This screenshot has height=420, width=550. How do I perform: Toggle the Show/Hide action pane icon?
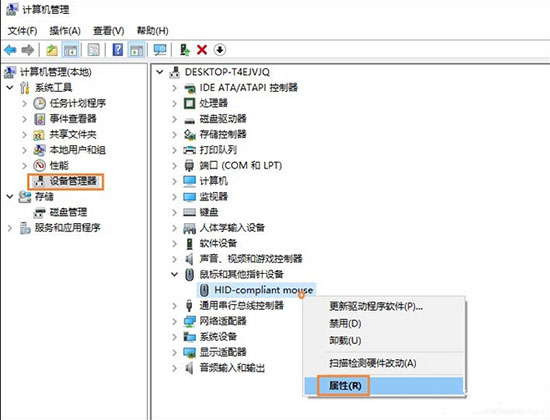tap(136, 50)
